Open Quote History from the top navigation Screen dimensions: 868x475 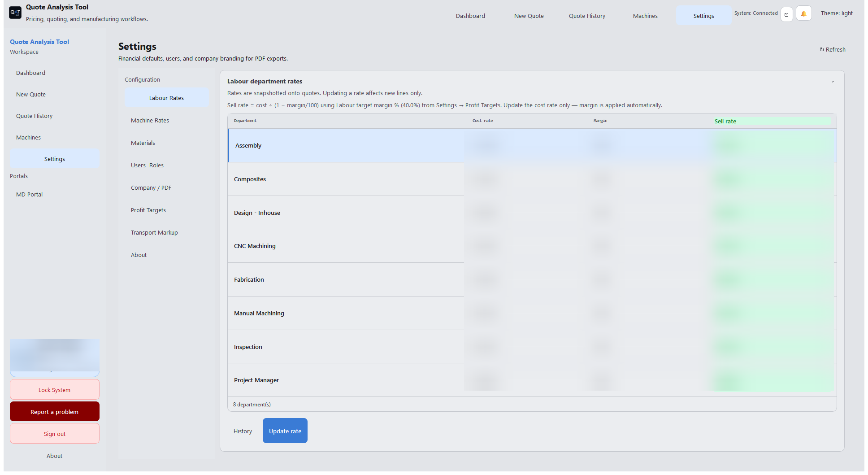click(x=587, y=16)
